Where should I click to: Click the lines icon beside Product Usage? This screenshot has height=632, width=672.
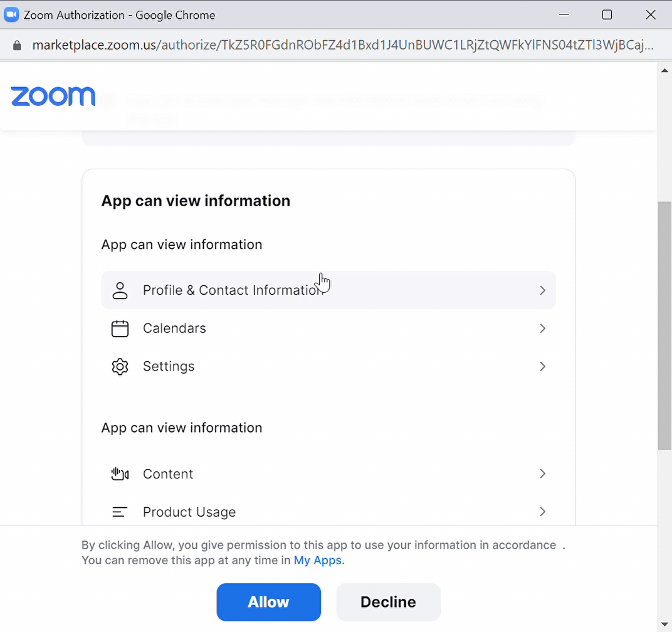(x=120, y=512)
